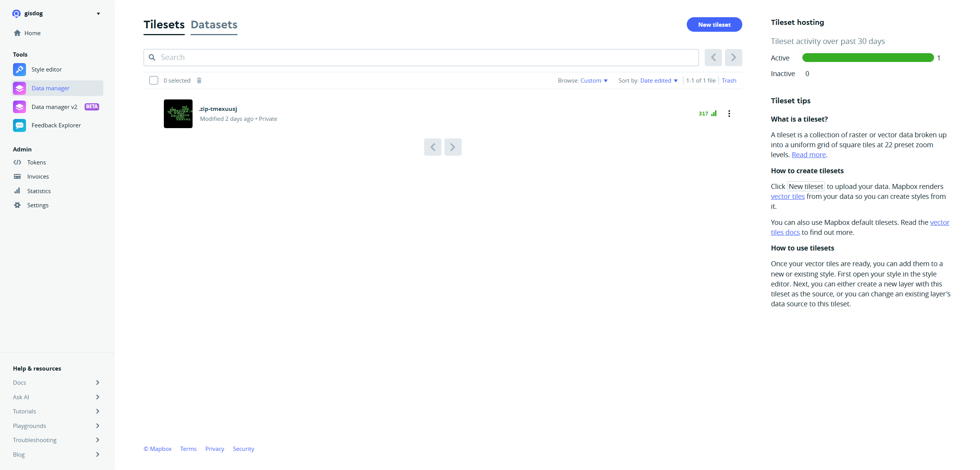Click the delete trash can icon
The width and height of the screenshot is (980, 470).
tap(199, 80)
